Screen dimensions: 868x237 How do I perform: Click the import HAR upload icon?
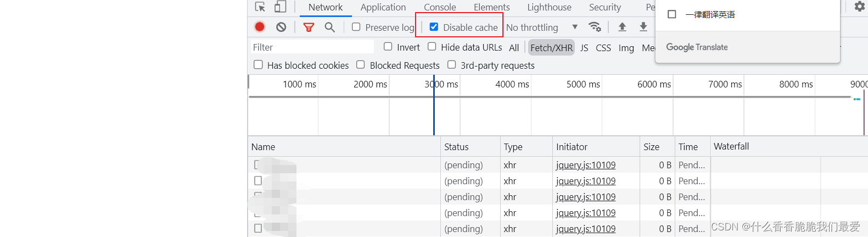point(622,27)
